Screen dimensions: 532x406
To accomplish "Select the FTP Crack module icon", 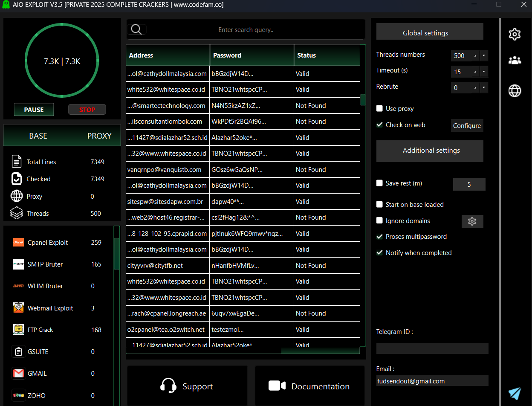I will (x=18, y=329).
